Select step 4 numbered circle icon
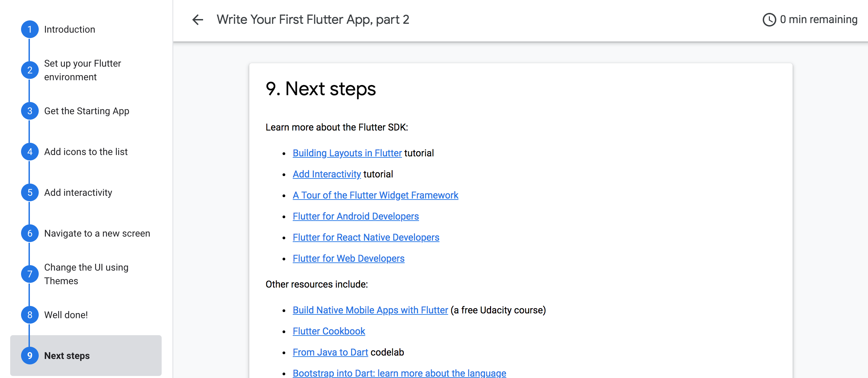Screen dimensions: 868x378 click(30, 152)
